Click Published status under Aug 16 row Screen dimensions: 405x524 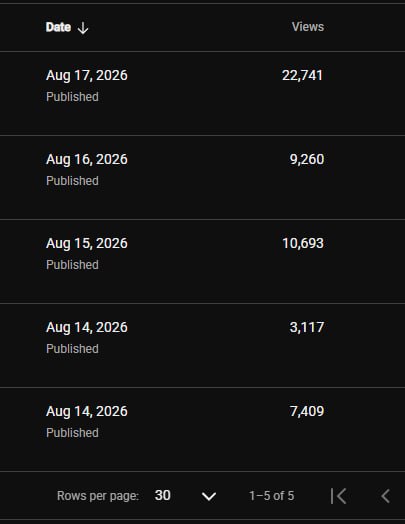72,181
